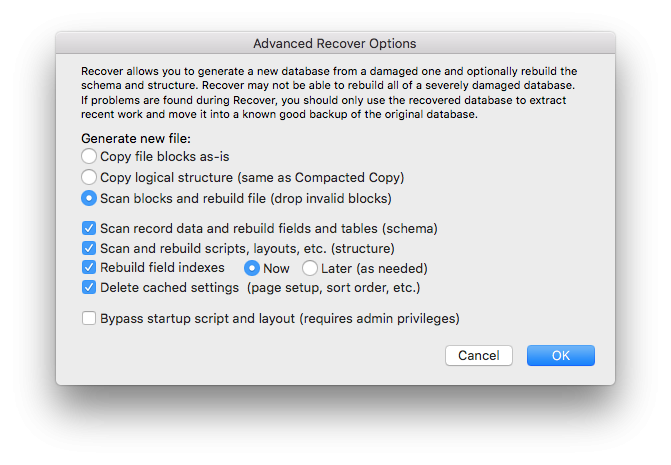
Task: Click the (same as Compacted Copy) label text
Action: (x=321, y=178)
